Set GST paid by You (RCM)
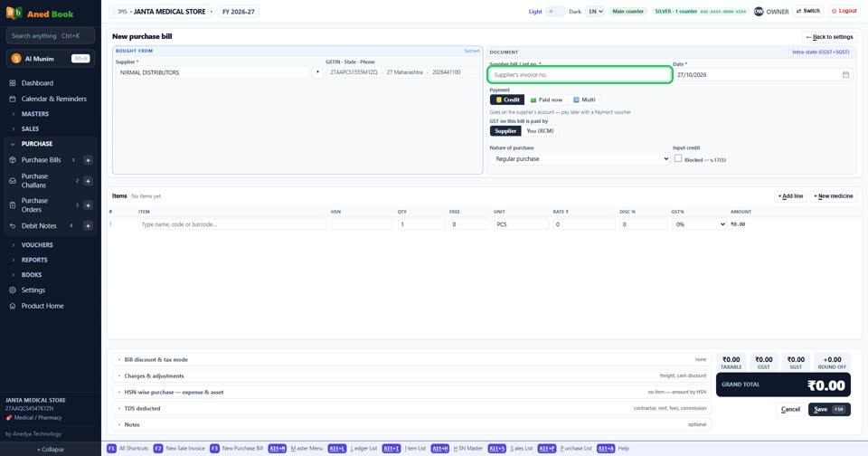Screen dimensions: 868x456 click(x=540, y=131)
